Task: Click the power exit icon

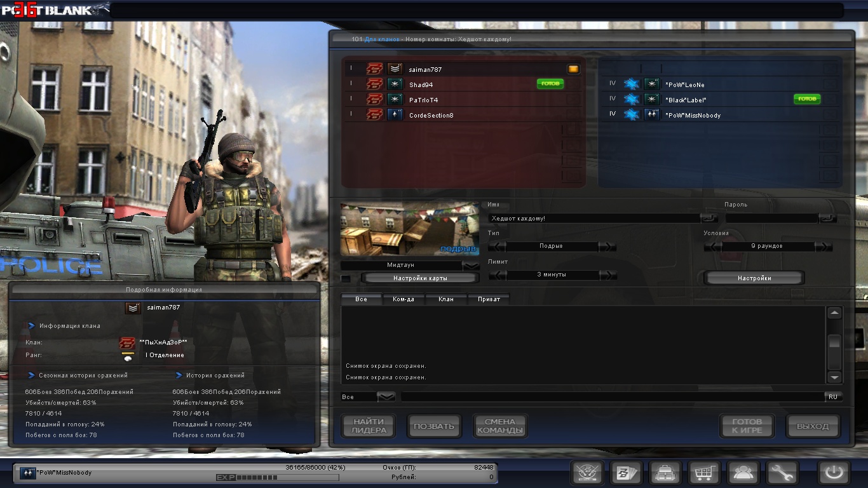Action: pos(833,473)
